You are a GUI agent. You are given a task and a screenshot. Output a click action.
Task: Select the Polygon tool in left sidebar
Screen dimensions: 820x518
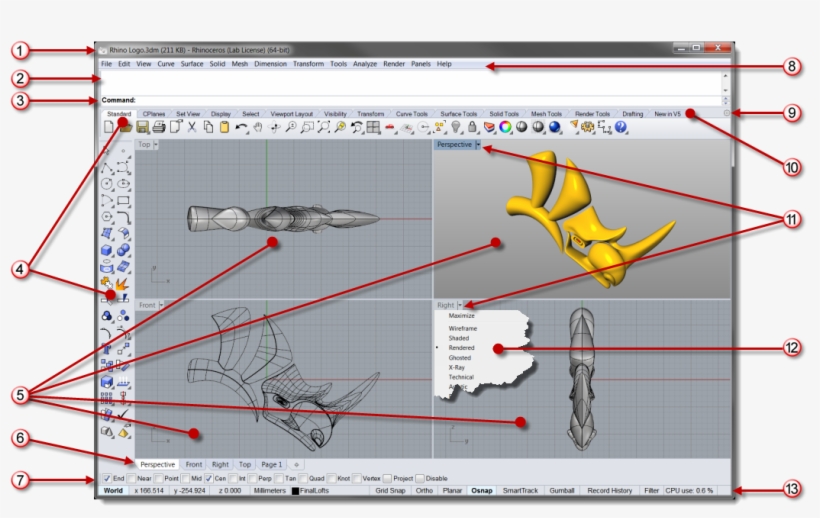107,217
